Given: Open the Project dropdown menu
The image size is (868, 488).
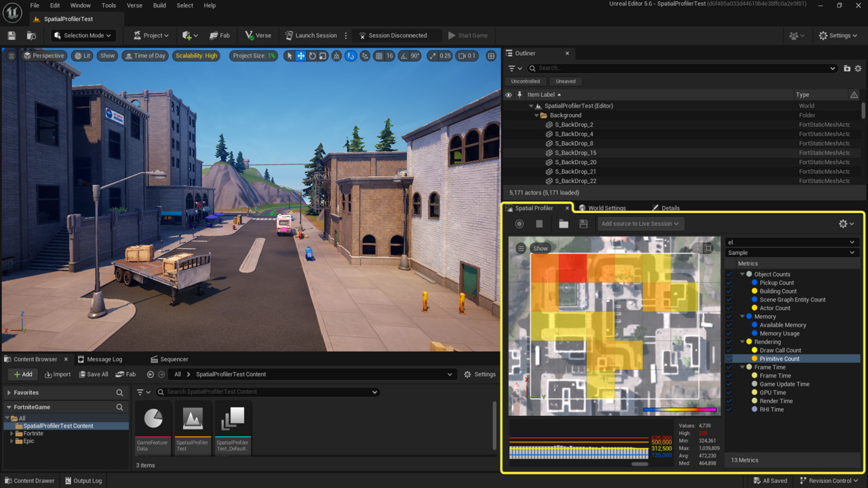Looking at the screenshot, I should point(151,35).
